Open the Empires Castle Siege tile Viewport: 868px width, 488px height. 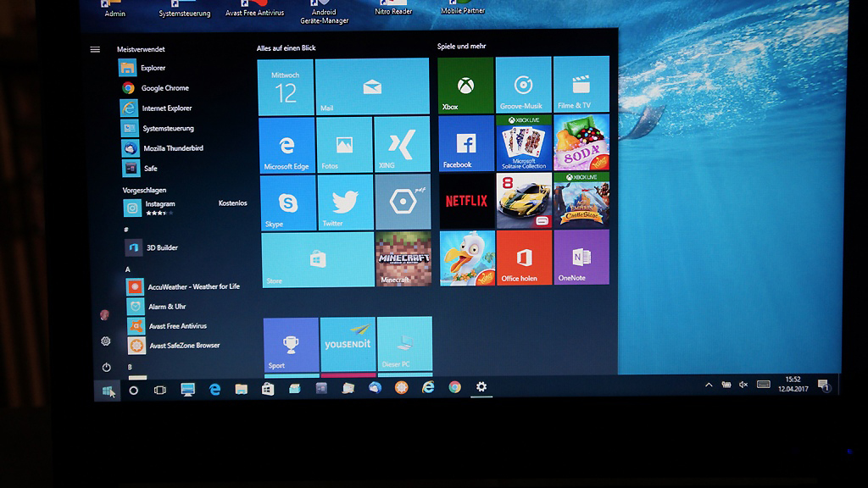coord(581,200)
